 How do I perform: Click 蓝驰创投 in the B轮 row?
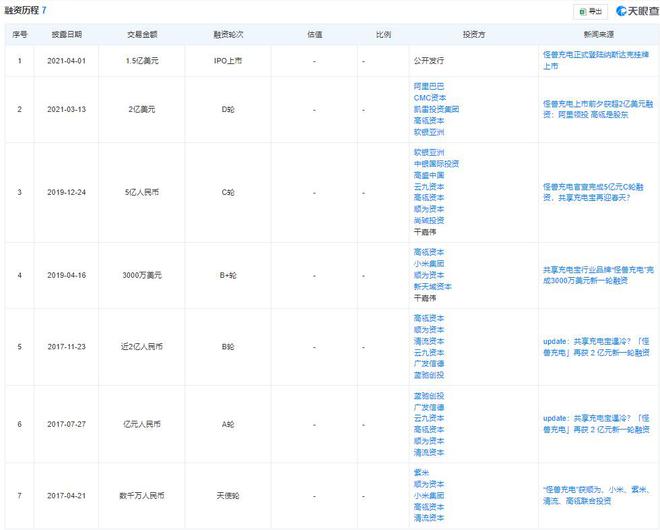pyautogui.click(x=428, y=375)
